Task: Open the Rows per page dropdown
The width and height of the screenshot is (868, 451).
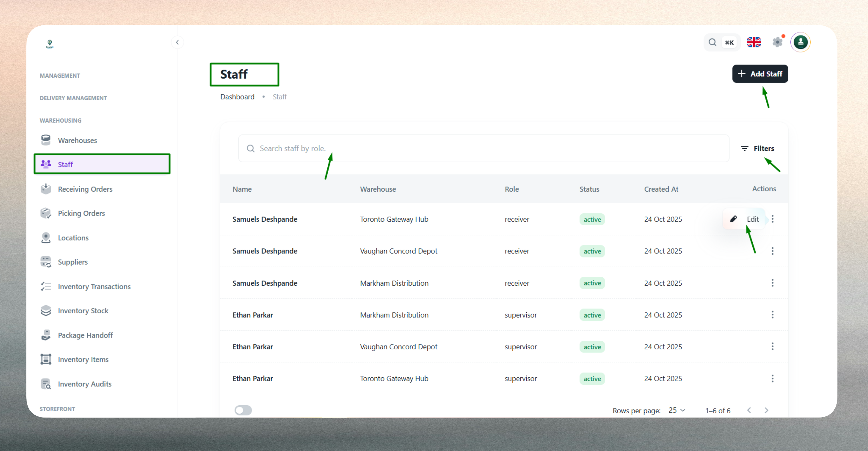Action: click(x=676, y=410)
